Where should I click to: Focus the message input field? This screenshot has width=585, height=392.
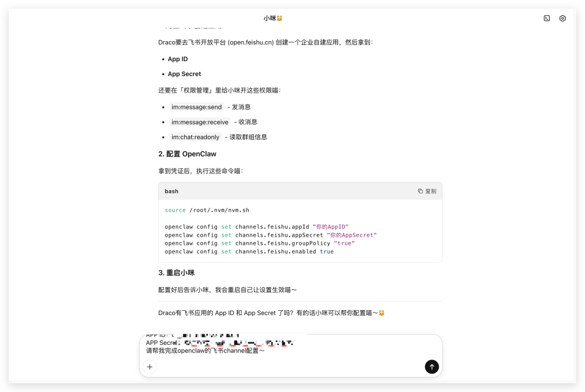coord(282,350)
